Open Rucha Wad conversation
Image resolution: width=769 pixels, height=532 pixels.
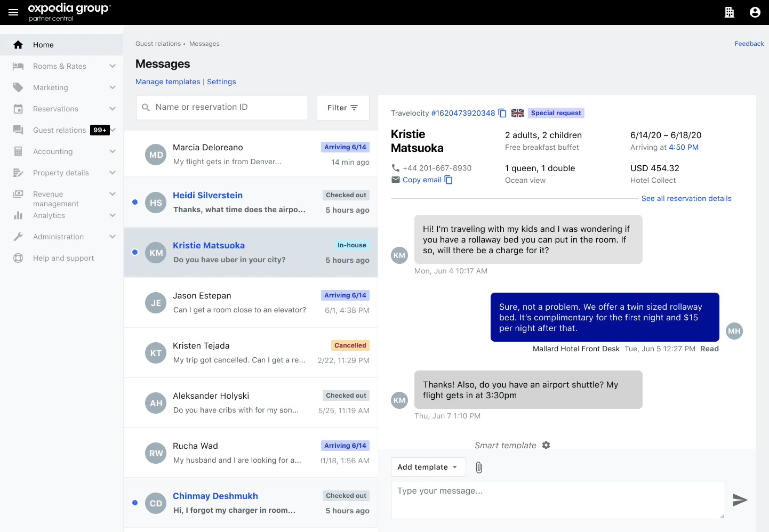[251, 453]
